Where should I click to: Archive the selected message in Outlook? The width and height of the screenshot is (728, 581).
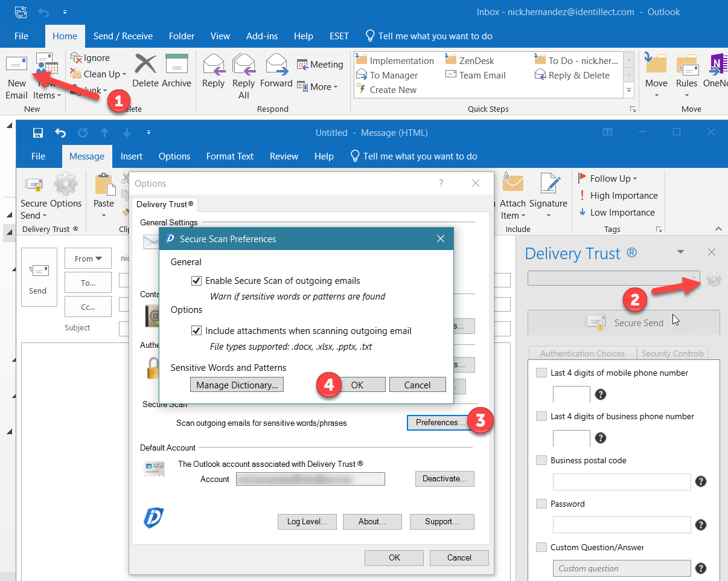[x=177, y=72]
